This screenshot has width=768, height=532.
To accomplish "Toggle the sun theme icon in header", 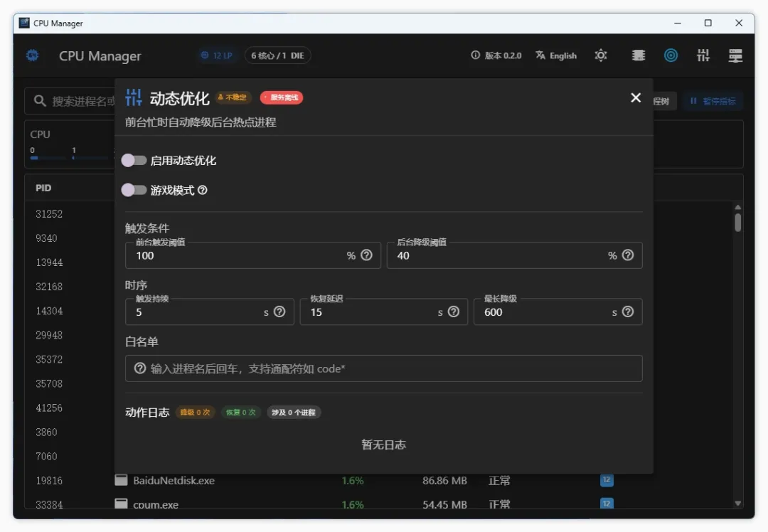I will 601,55.
